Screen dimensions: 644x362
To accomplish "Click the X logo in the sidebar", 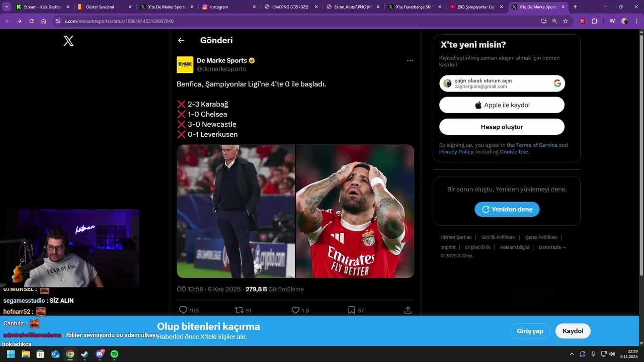I will click(68, 41).
